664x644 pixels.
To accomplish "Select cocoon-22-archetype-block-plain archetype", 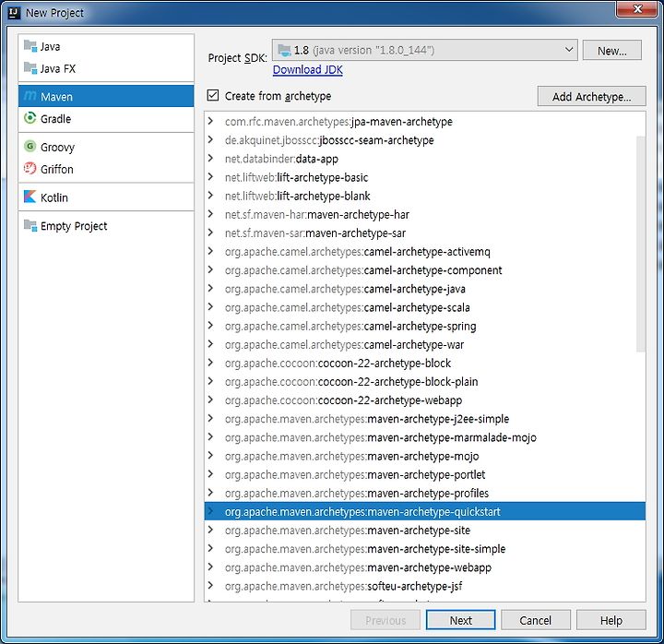I will pos(425,381).
